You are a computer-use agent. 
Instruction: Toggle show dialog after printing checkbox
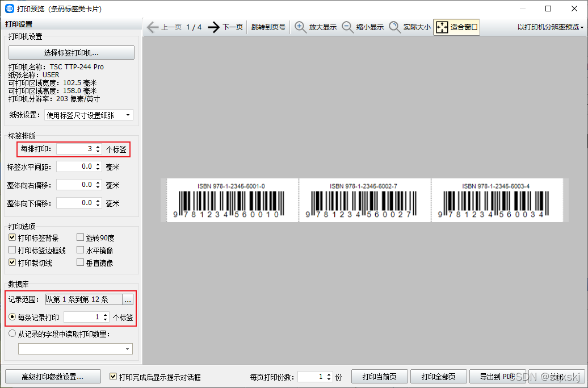(x=113, y=377)
